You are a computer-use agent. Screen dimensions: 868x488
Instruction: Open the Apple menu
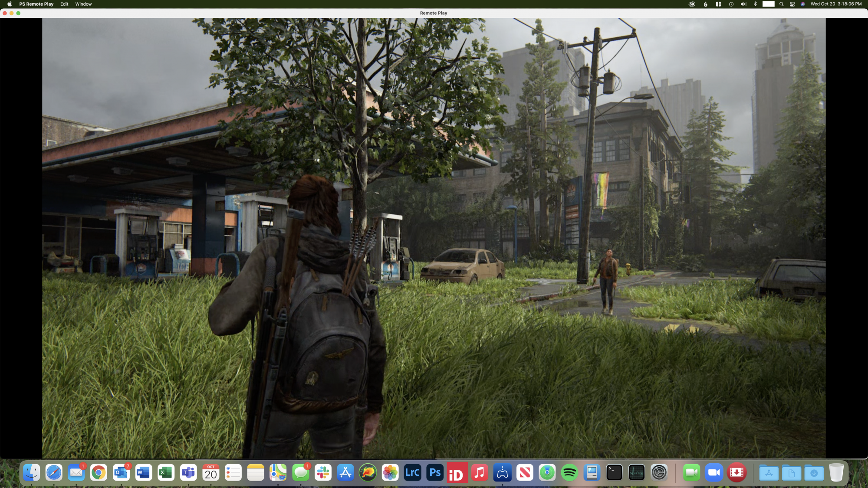point(10,4)
